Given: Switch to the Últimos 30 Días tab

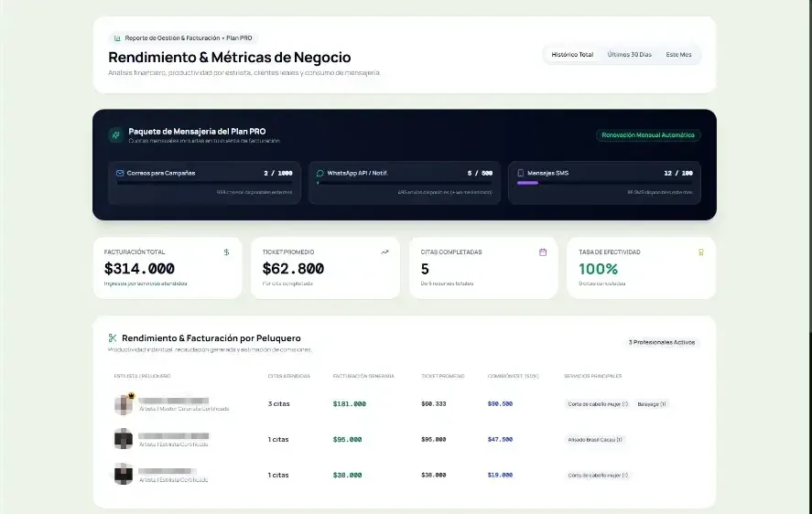Looking at the screenshot, I should [x=630, y=54].
